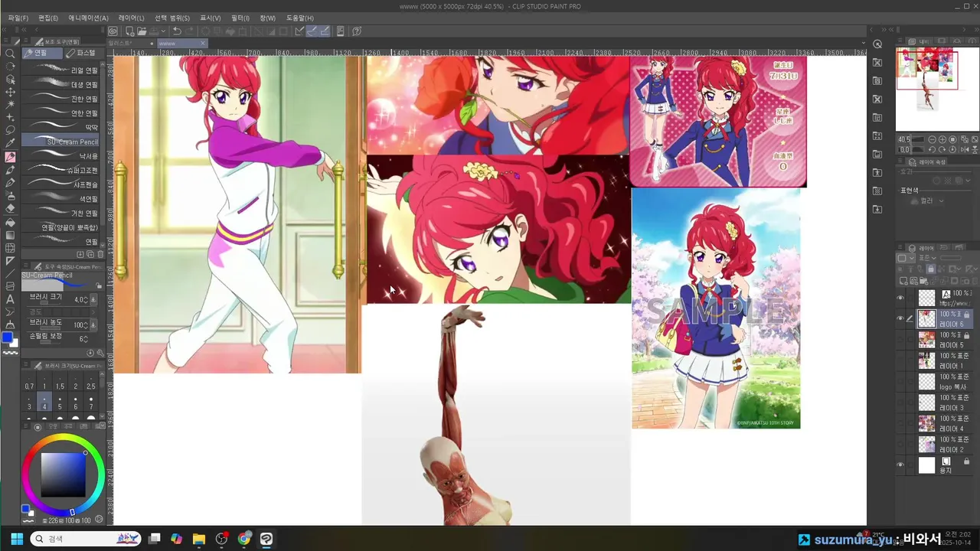980x551 pixels.
Task: Select the 샤프펜슬 brush
Action: [x=62, y=184]
